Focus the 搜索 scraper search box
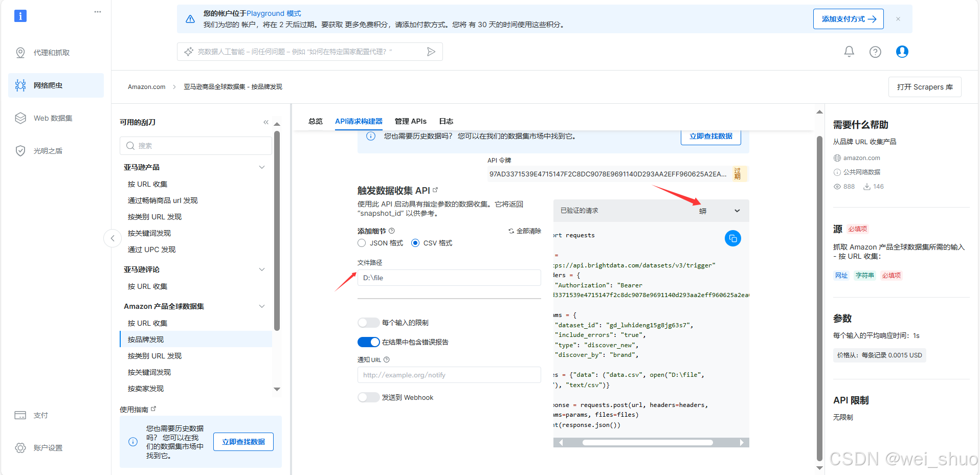The height and width of the screenshot is (475, 980). (196, 146)
